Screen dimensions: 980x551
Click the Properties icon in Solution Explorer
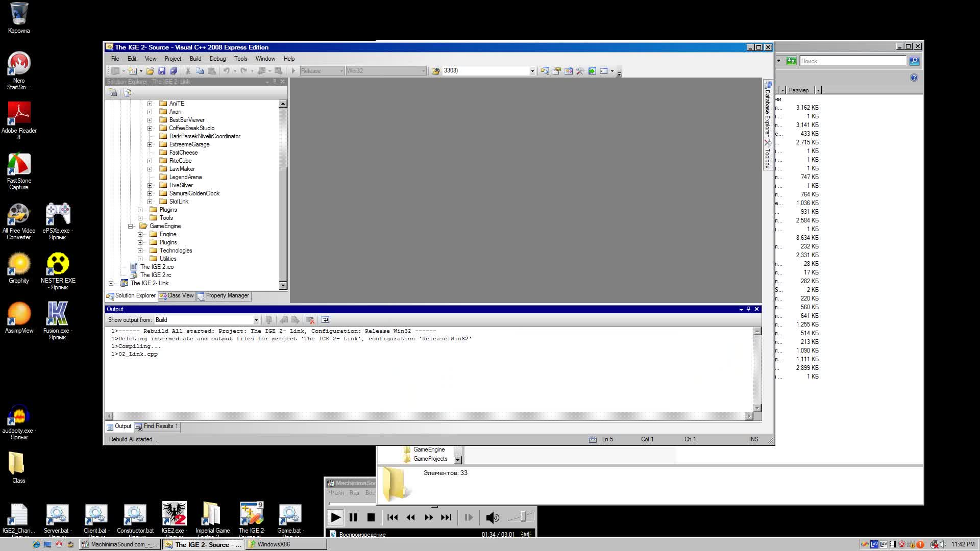tap(113, 92)
